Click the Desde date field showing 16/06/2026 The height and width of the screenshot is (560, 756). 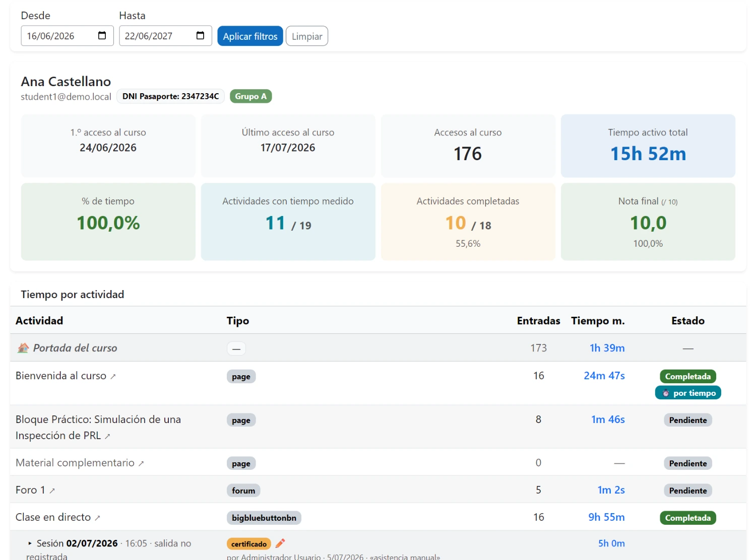[67, 36]
